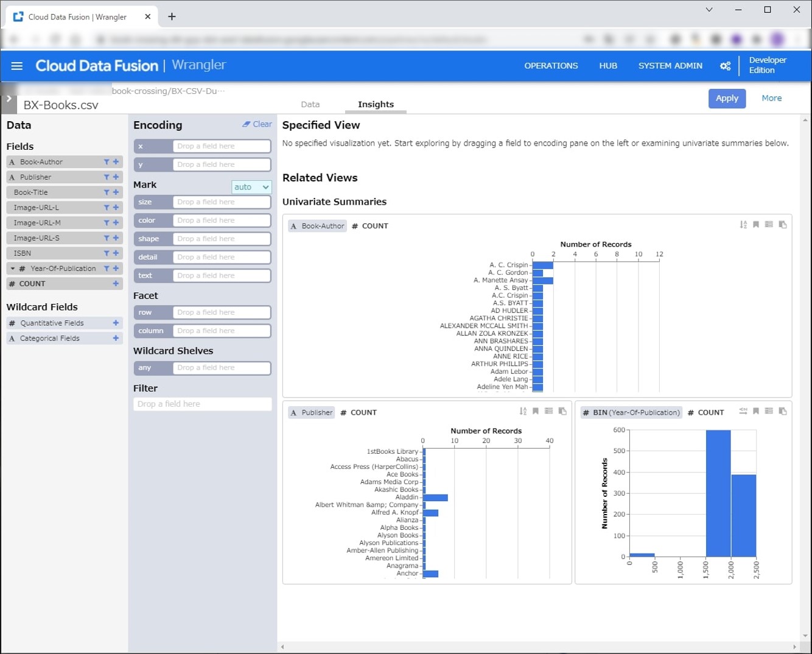
Task: Add Book-Author field with plus icon
Action: (116, 162)
